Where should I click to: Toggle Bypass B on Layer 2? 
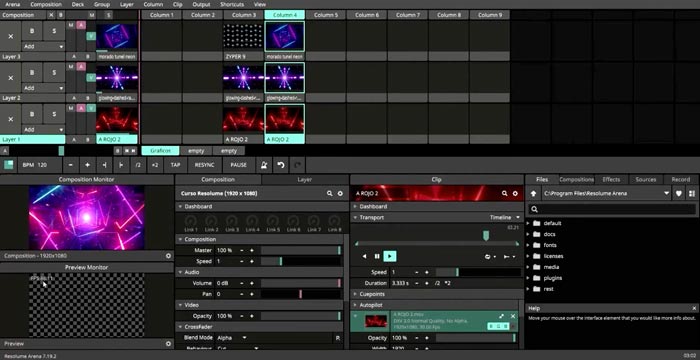click(32, 72)
